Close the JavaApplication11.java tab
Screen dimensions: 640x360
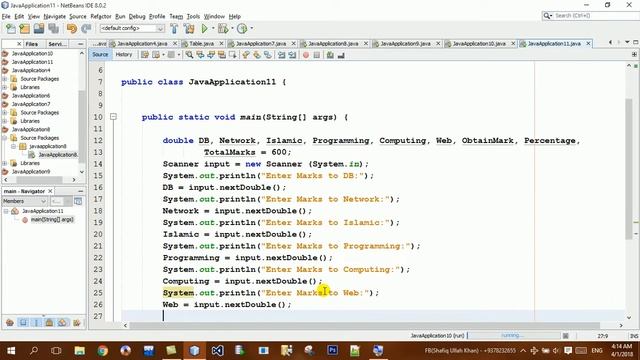pos(588,43)
